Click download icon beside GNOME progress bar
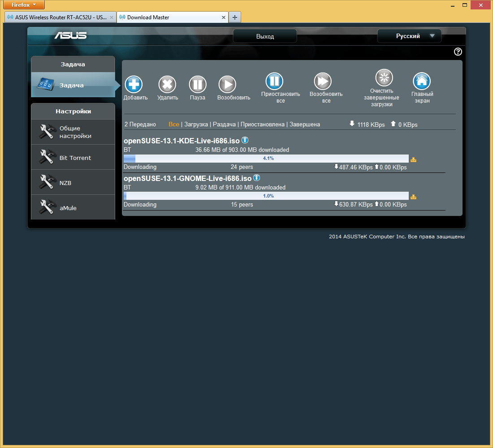Screen dimensions: 493x448 pyautogui.click(x=414, y=197)
